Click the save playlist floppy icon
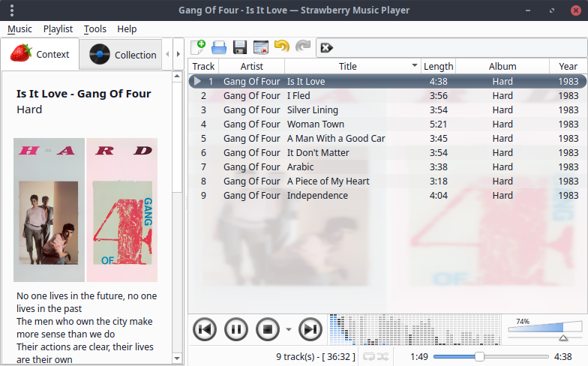This screenshot has width=588, height=366. pos(240,47)
